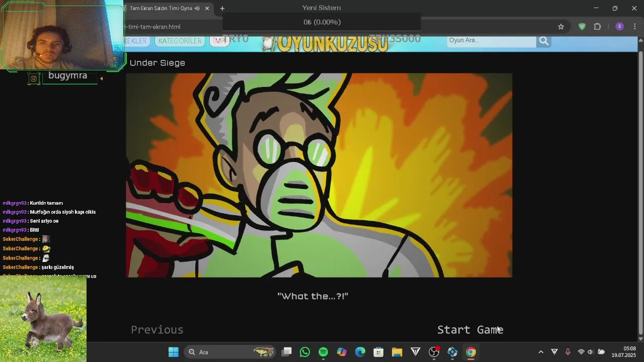Click the microphone icon in the system tray

tap(568, 352)
